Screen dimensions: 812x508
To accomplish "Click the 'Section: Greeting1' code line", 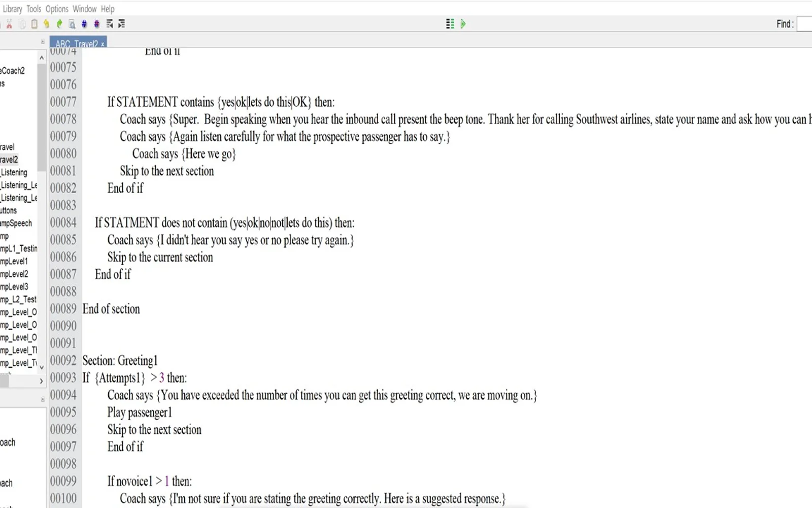I will [120, 361].
